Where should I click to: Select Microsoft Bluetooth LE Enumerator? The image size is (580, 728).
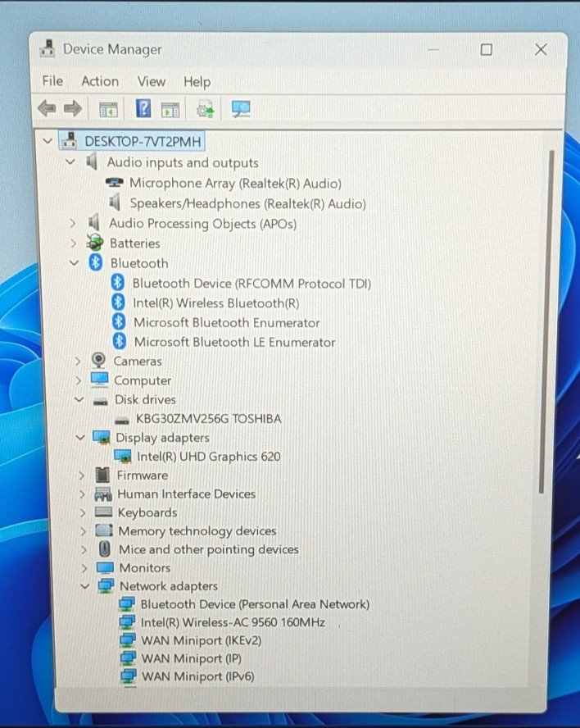234,342
